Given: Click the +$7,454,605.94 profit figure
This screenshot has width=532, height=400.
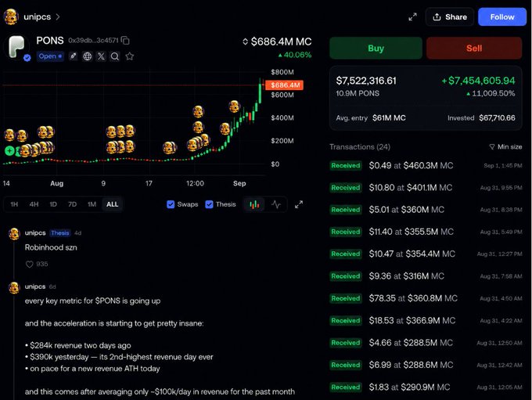Looking at the screenshot, I should (x=478, y=81).
